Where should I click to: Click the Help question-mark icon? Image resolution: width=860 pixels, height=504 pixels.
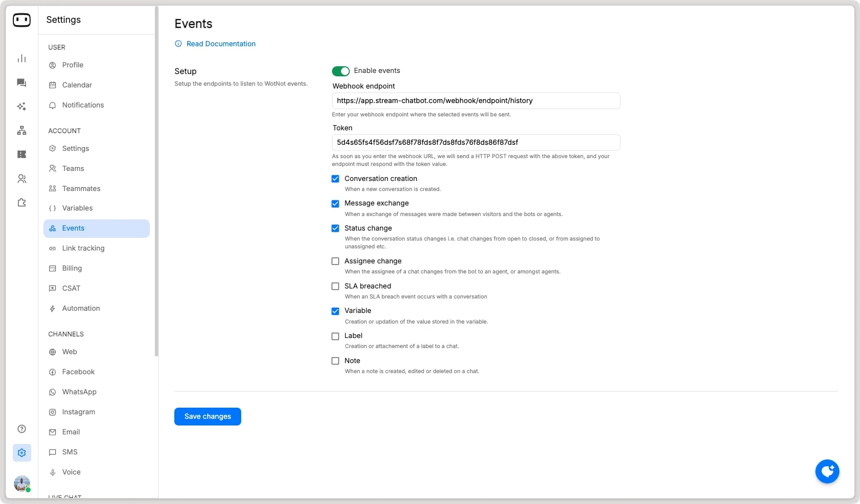(x=21, y=429)
